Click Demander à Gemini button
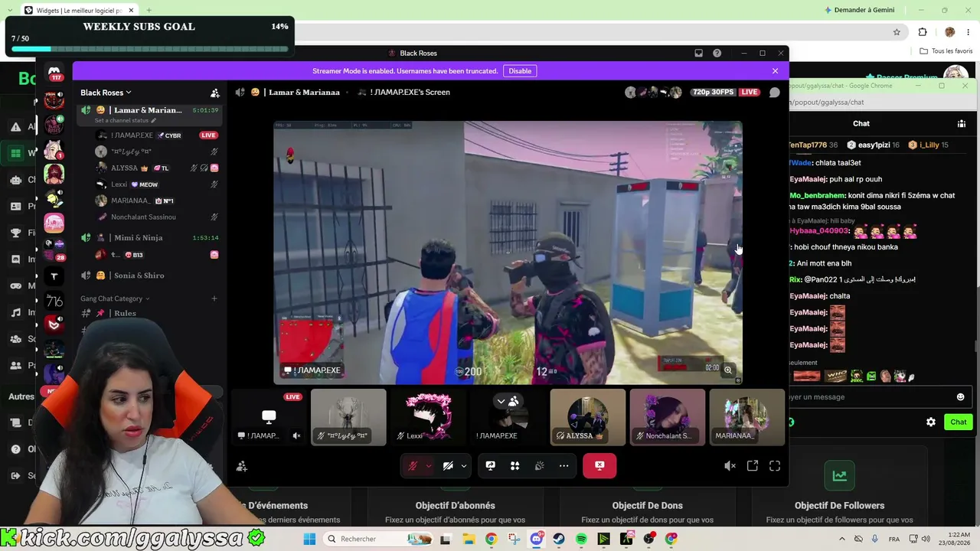 click(858, 10)
